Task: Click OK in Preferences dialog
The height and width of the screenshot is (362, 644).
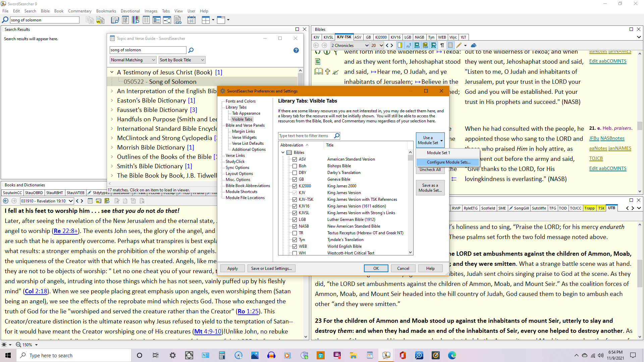Action: click(376, 268)
